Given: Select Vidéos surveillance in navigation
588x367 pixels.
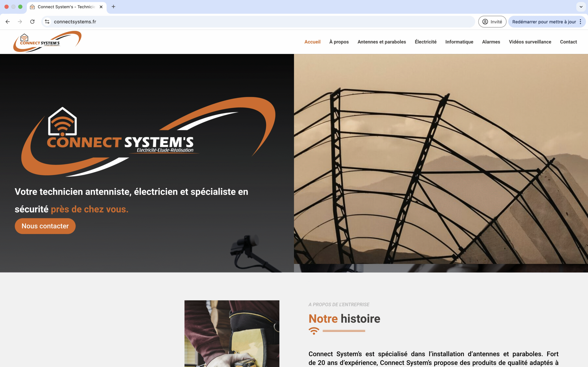Looking at the screenshot, I should pos(530,42).
